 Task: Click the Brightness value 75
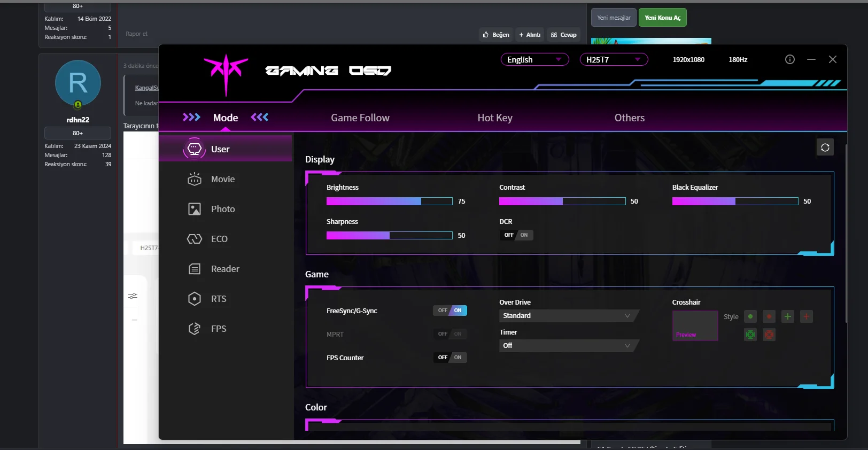pos(462,201)
